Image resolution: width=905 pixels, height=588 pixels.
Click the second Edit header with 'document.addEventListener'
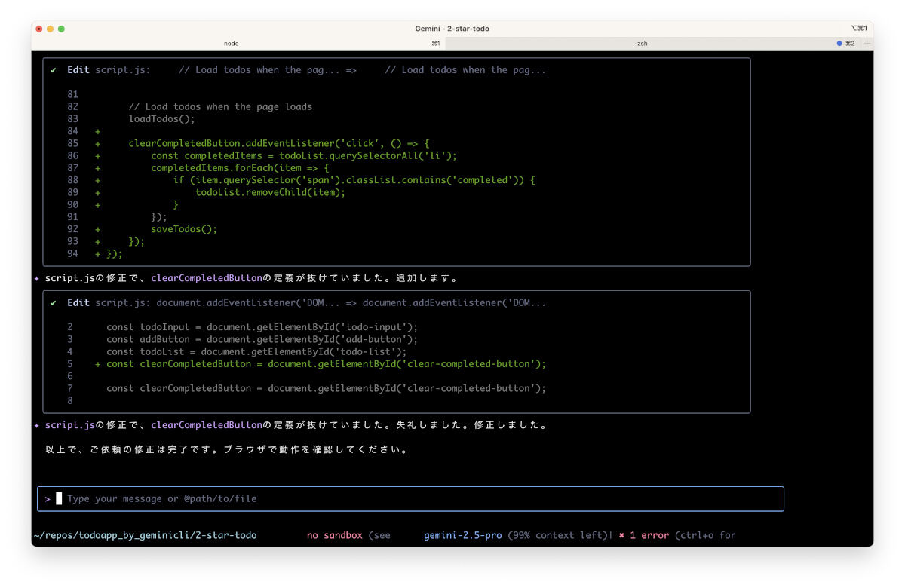point(306,303)
